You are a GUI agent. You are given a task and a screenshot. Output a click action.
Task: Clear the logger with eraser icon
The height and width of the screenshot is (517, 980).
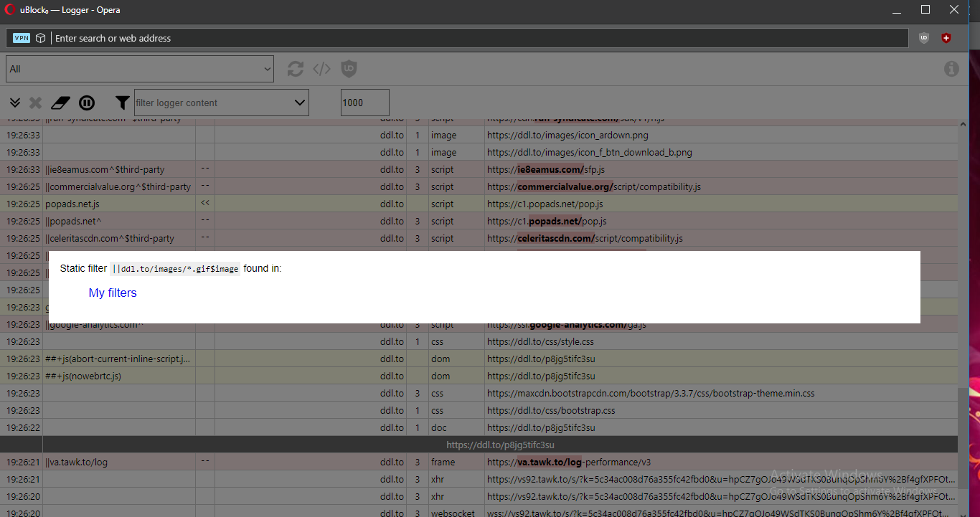(61, 103)
